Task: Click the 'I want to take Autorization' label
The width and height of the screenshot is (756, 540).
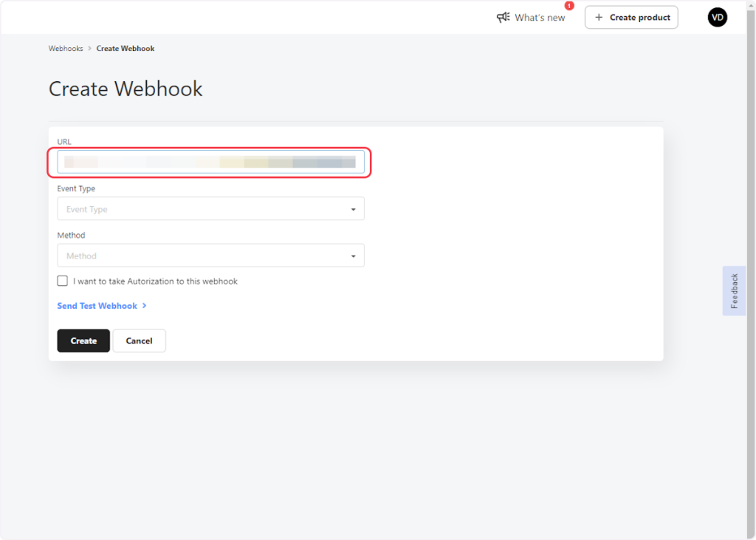Action: (155, 281)
